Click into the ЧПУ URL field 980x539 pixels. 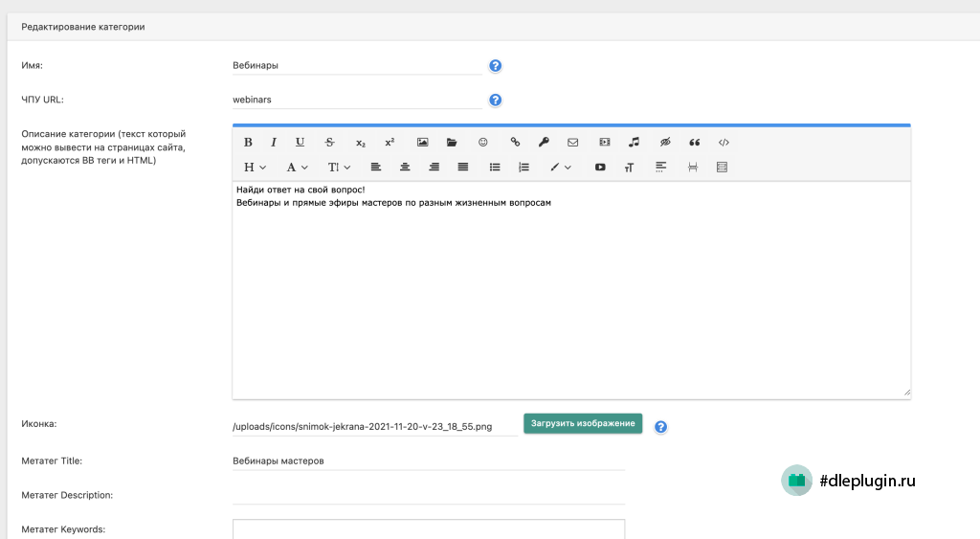tap(357, 100)
